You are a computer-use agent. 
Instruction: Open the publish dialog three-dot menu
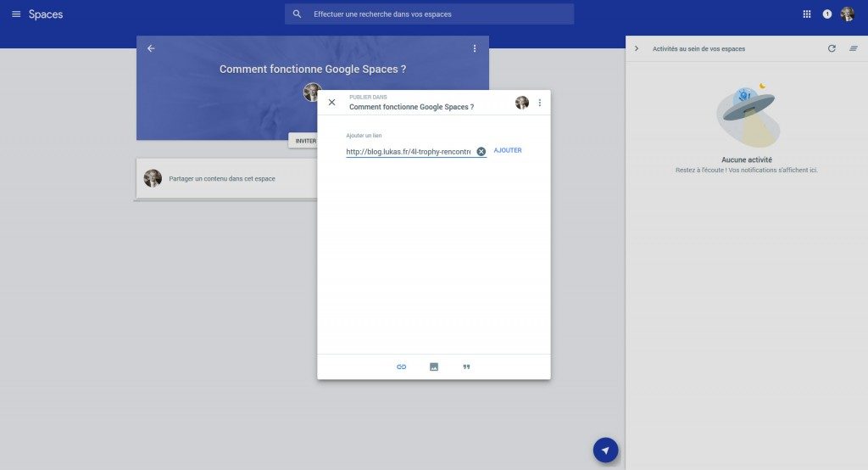[x=540, y=103]
